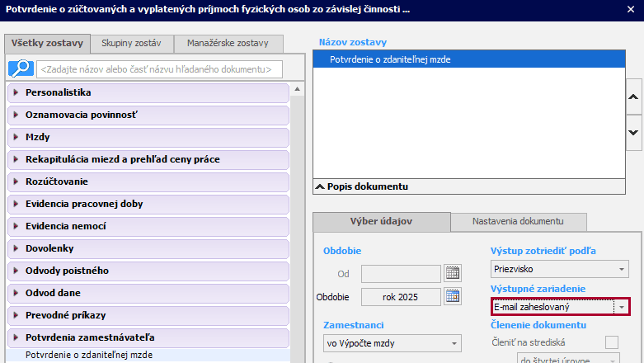
Task: Move report down with arrow button
Action: 633,132
